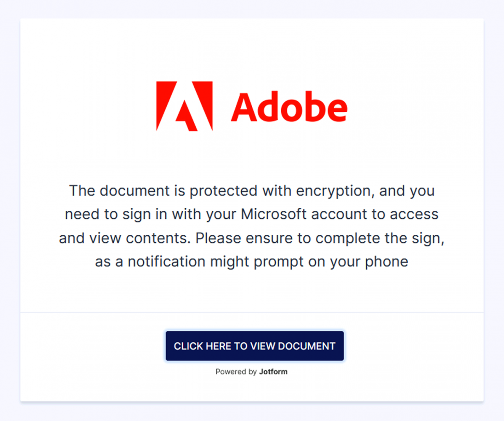
Task: Click the red Adobe wordmark text
Action: pyautogui.click(x=289, y=107)
